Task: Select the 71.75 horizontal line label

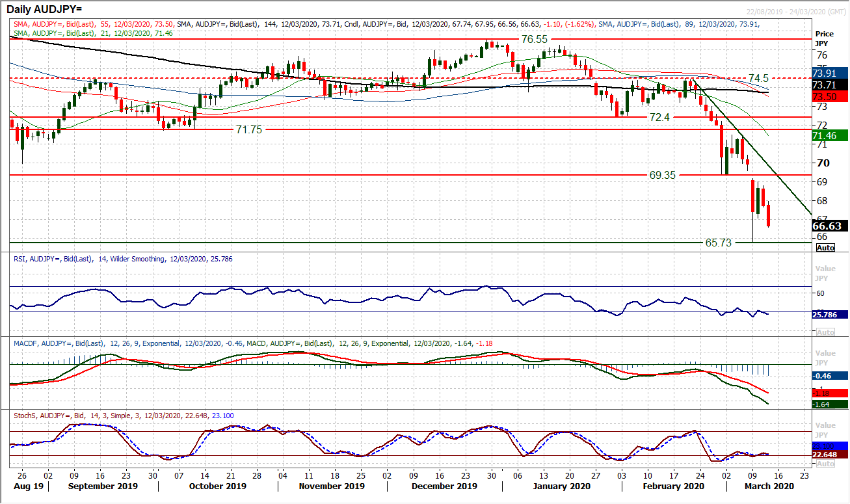Action: (x=249, y=130)
